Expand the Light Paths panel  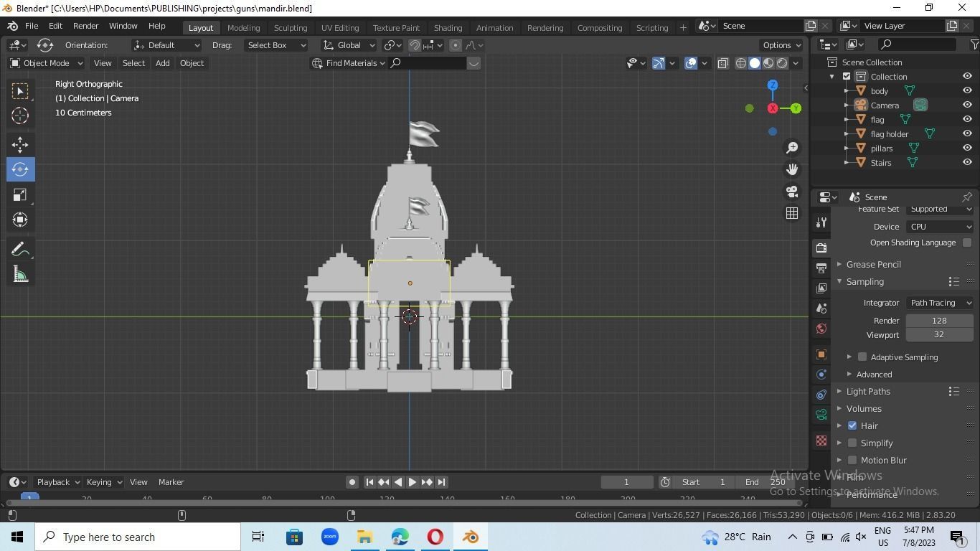pyautogui.click(x=839, y=391)
